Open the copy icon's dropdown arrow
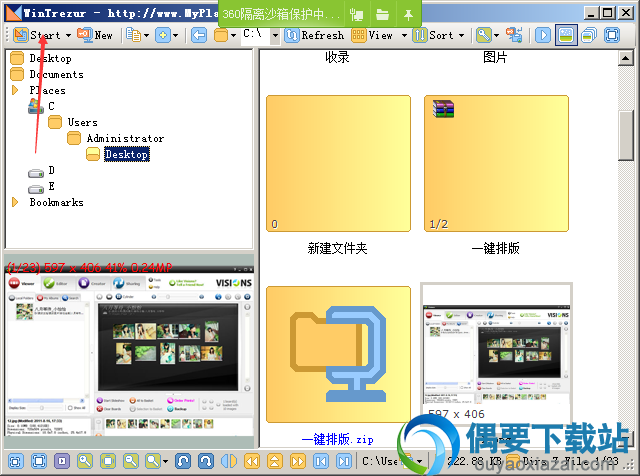 [146, 36]
